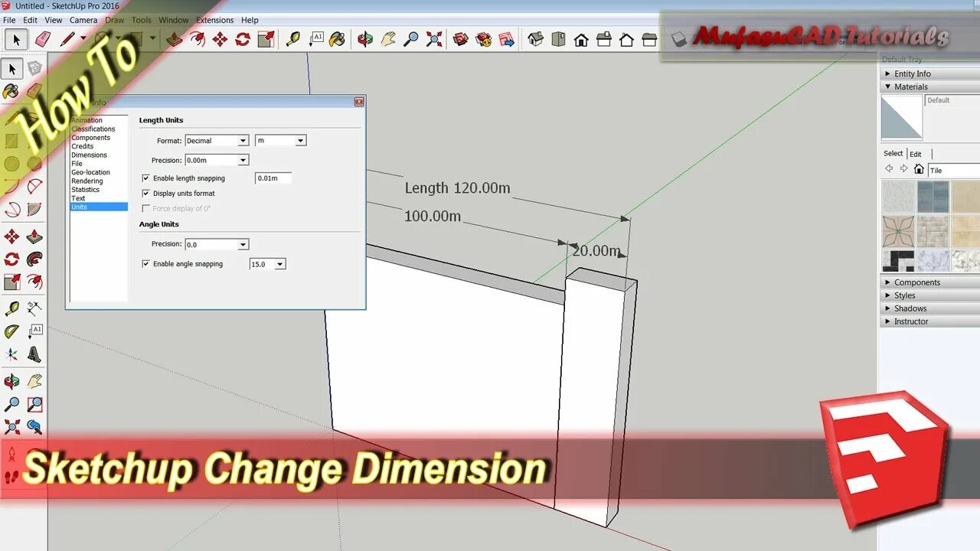Switch to Front view house icon
980x551 pixels.
[x=581, y=39]
